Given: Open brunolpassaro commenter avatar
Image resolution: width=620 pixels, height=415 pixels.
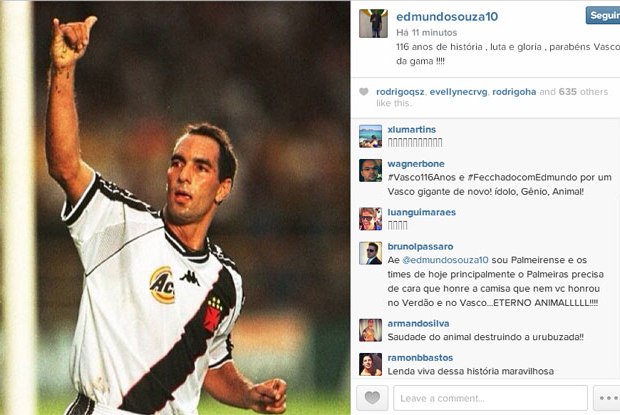Looking at the screenshot, I should (x=370, y=253).
